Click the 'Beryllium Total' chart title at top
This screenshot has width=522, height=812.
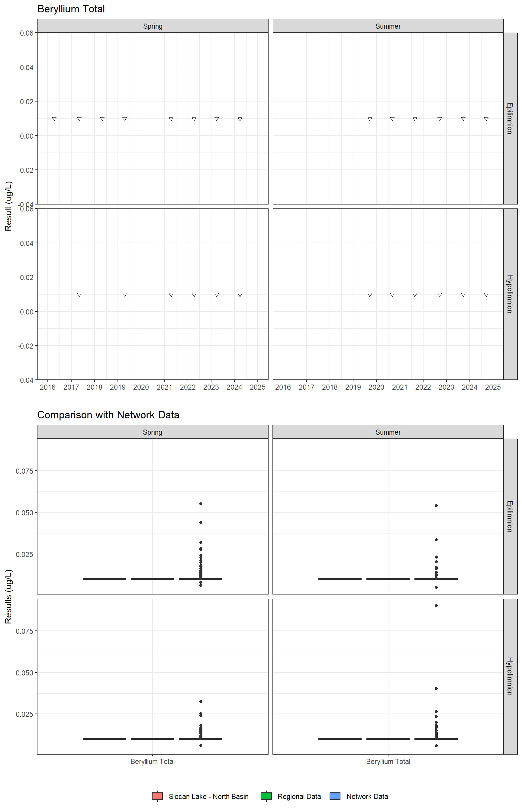(71, 9)
